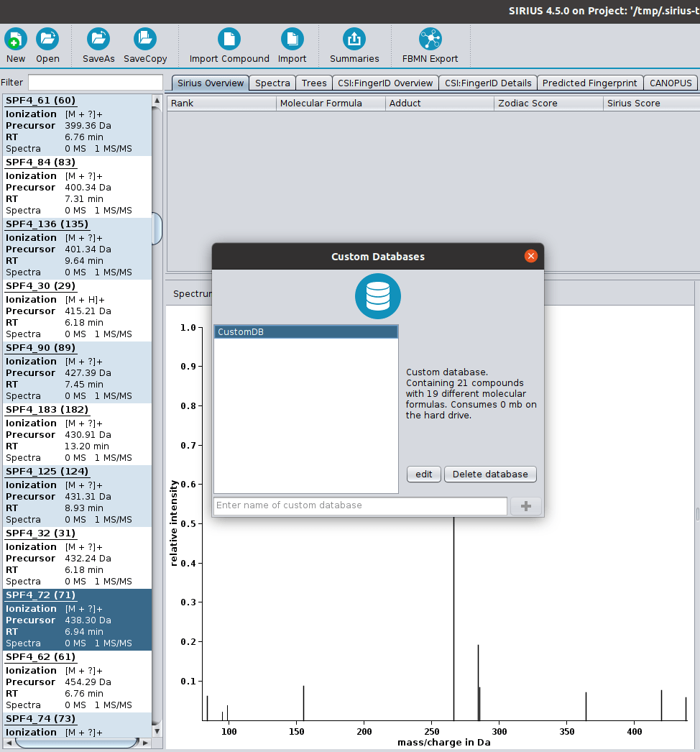This screenshot has width=700, height=752.
Task: Sort by the Molecular Formula column header
Action: pyautogui.click(x=331, y=103)
